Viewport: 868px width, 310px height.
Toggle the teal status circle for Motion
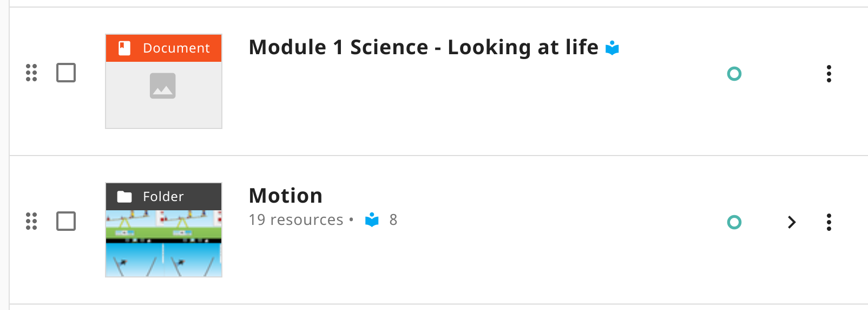(734, 222)
